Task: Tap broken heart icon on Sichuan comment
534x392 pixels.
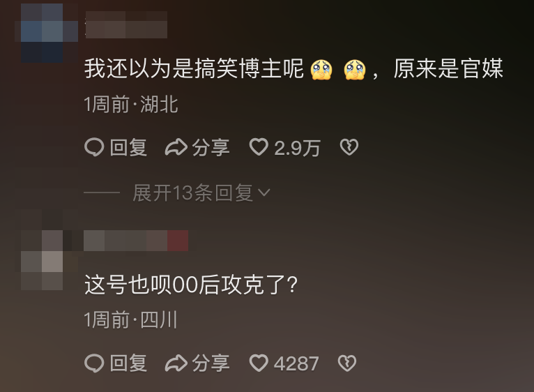Action: tap(347, 363)
